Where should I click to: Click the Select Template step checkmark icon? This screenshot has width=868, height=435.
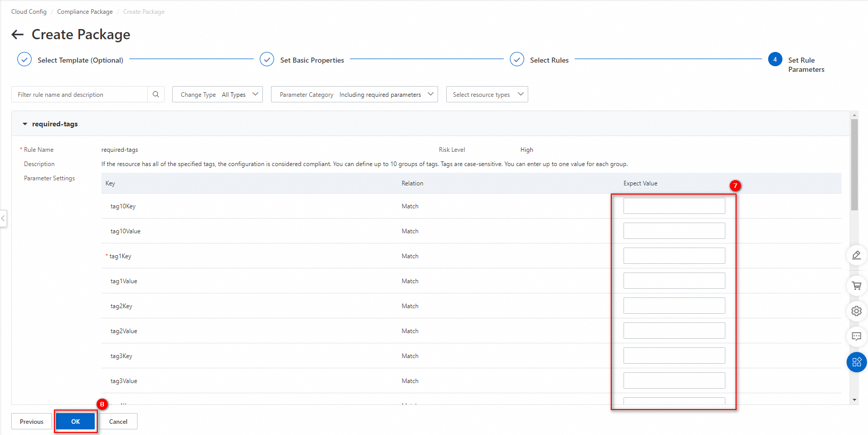coord(24,60)
